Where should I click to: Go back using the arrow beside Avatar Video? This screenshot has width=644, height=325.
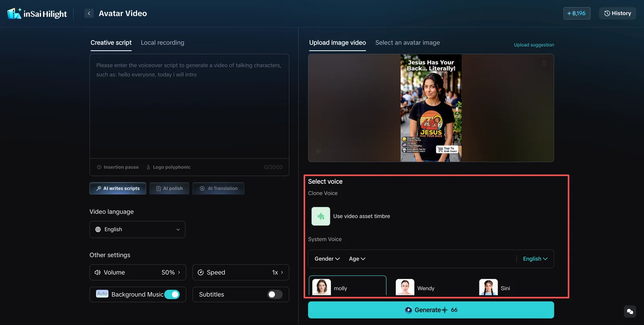pos(89,13)
